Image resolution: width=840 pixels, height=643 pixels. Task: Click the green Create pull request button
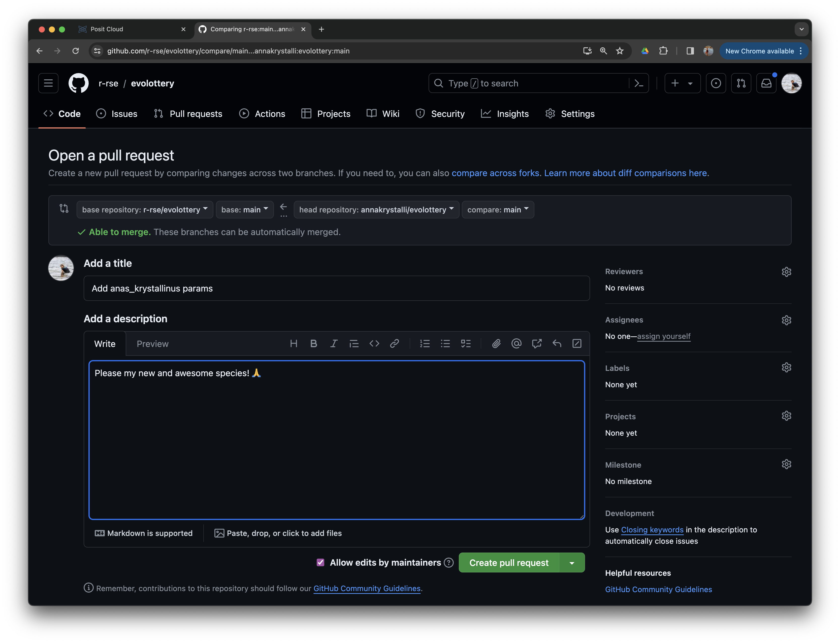509,563
